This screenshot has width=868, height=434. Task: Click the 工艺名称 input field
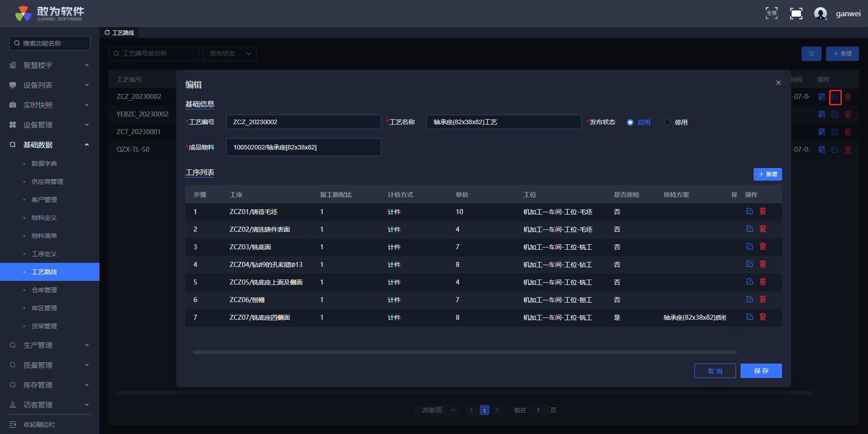(x=503, y=122)
